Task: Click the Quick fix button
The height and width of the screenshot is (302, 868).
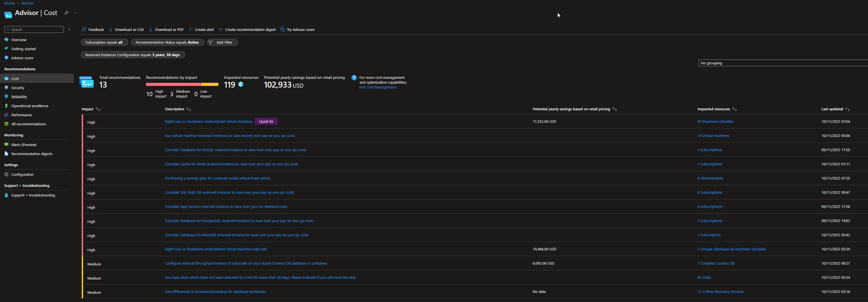Action: coord(266,122)
